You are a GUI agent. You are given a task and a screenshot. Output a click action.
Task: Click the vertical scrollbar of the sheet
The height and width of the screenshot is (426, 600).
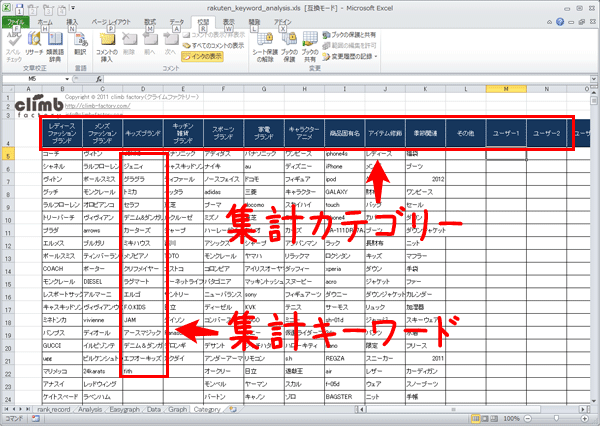click(594, 247)
